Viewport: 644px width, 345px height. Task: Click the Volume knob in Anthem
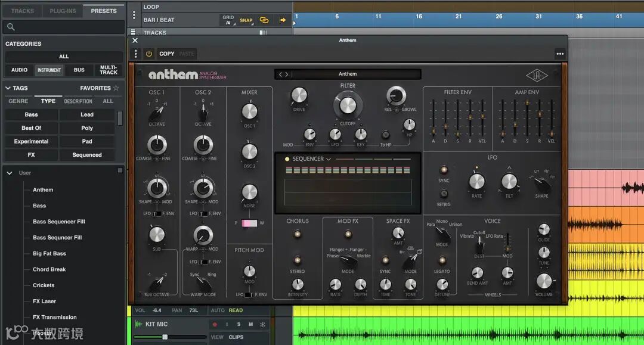click(544, 281)
